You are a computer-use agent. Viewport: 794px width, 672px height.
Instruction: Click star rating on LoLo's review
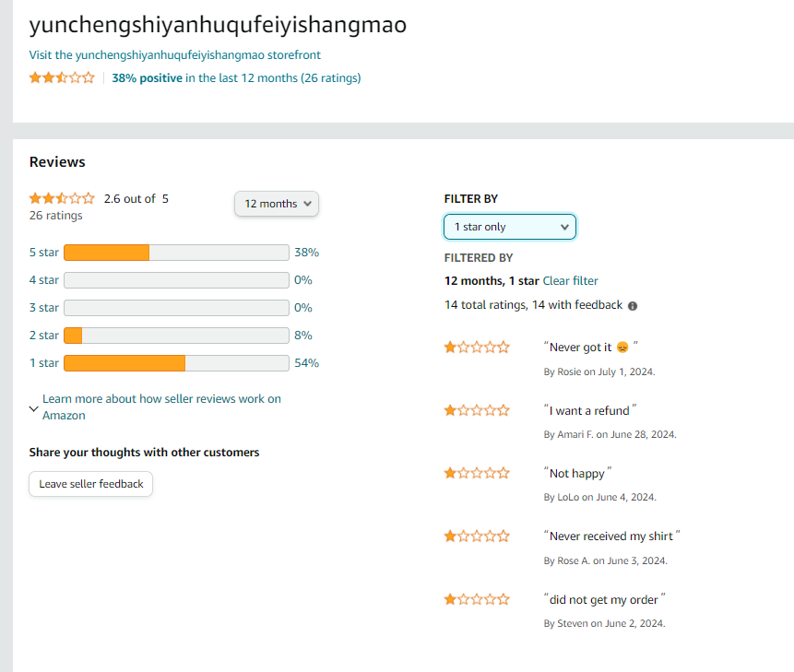point(477,474)
